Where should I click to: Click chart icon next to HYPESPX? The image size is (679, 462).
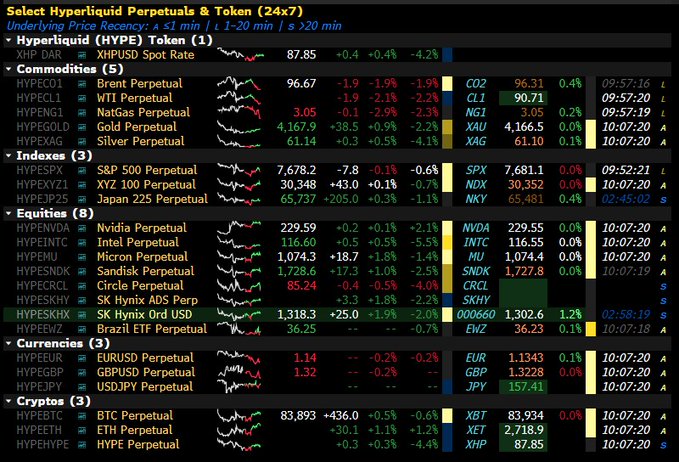point(82,171)
